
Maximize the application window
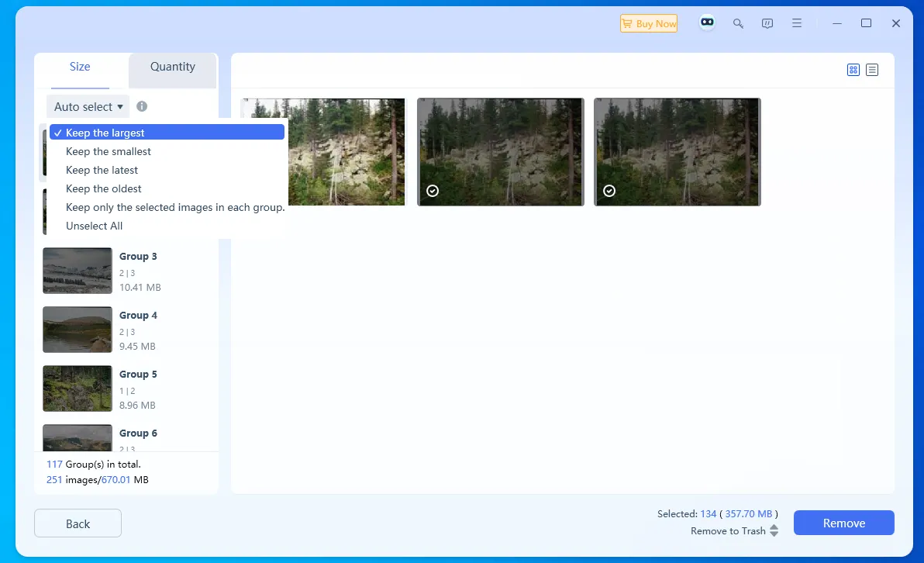click(x=867, y=23)
